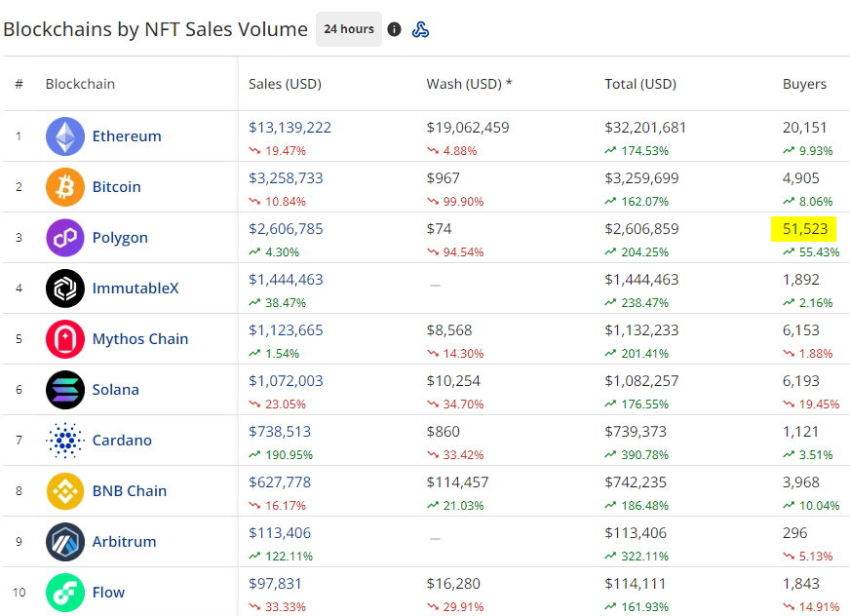Select the Blockchains by NFT Sales Volume heading

click(x=155, y=29)
